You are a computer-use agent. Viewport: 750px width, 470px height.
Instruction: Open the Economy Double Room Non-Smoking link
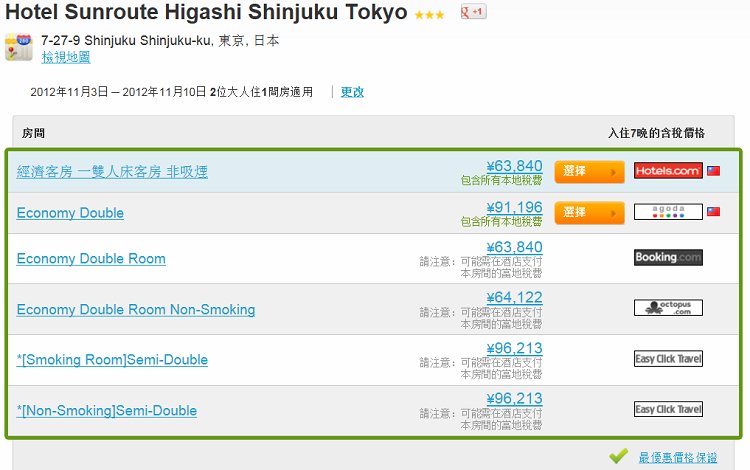point(136,309)
